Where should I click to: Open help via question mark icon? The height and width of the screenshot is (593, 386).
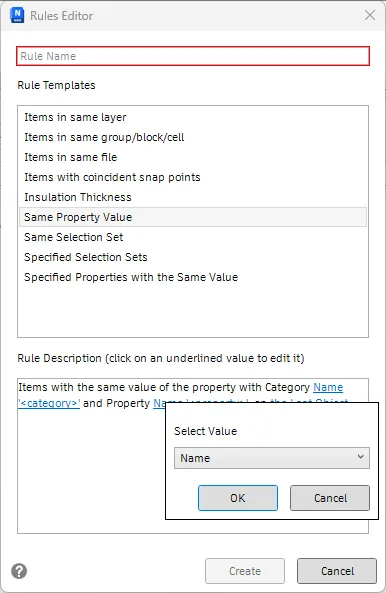click(19, 571)
